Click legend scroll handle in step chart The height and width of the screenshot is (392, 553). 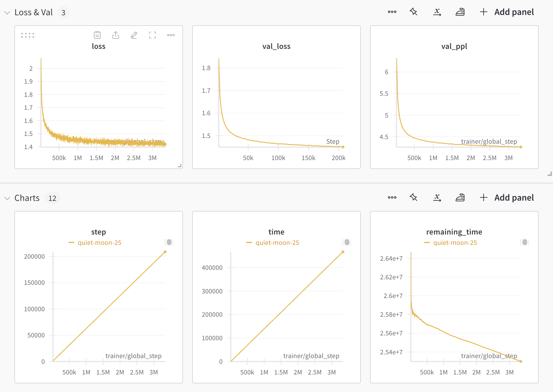[x=169, y=242]
